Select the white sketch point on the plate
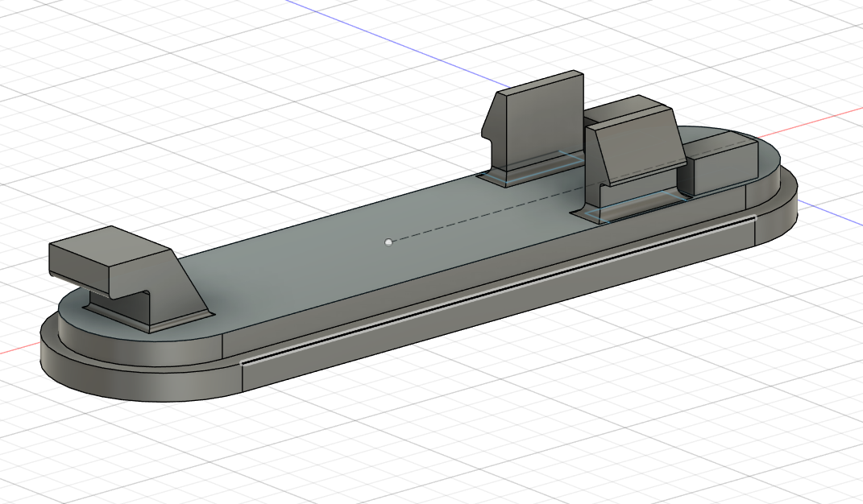Viewport: 863px width, 504px height. 389,242
